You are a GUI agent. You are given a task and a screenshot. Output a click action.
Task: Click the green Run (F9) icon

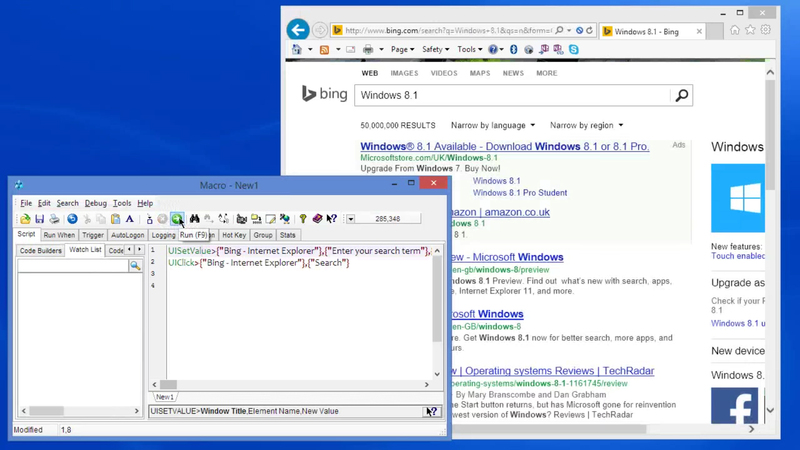pyautogui.click(x=177, y=219)
